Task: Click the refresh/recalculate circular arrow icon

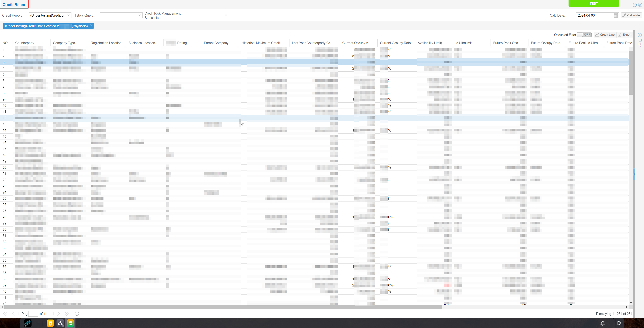Action: pos(77,313)
